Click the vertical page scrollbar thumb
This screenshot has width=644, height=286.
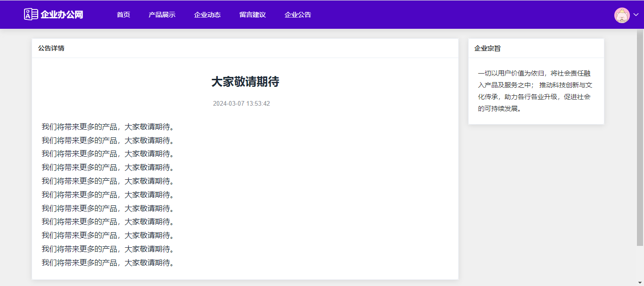(640, 137)
